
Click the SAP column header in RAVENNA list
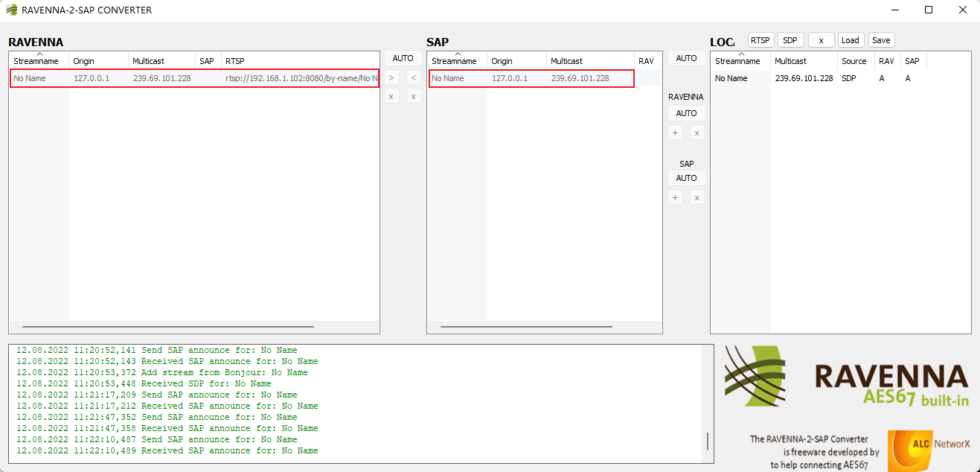208,61
